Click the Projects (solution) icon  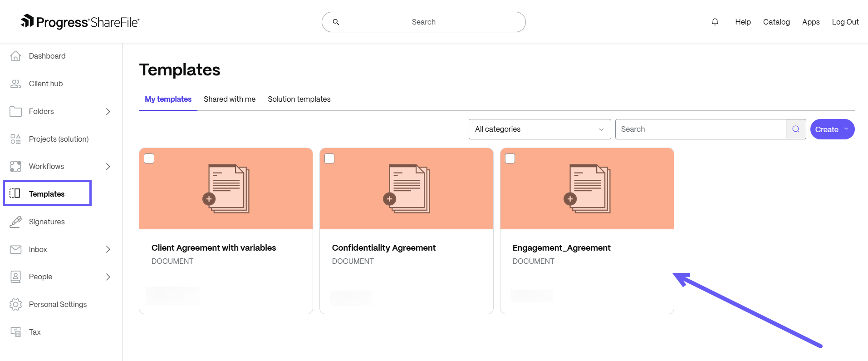[16, 139]
